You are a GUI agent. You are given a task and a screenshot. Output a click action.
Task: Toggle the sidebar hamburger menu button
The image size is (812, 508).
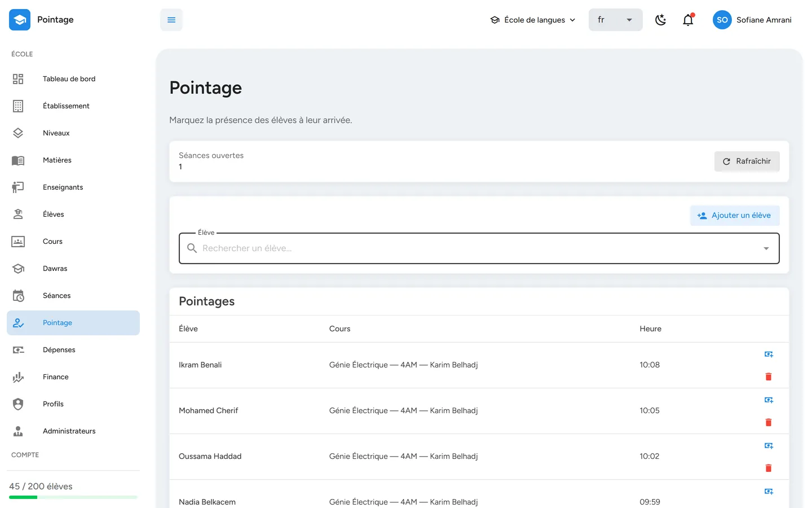pos(171,20)
